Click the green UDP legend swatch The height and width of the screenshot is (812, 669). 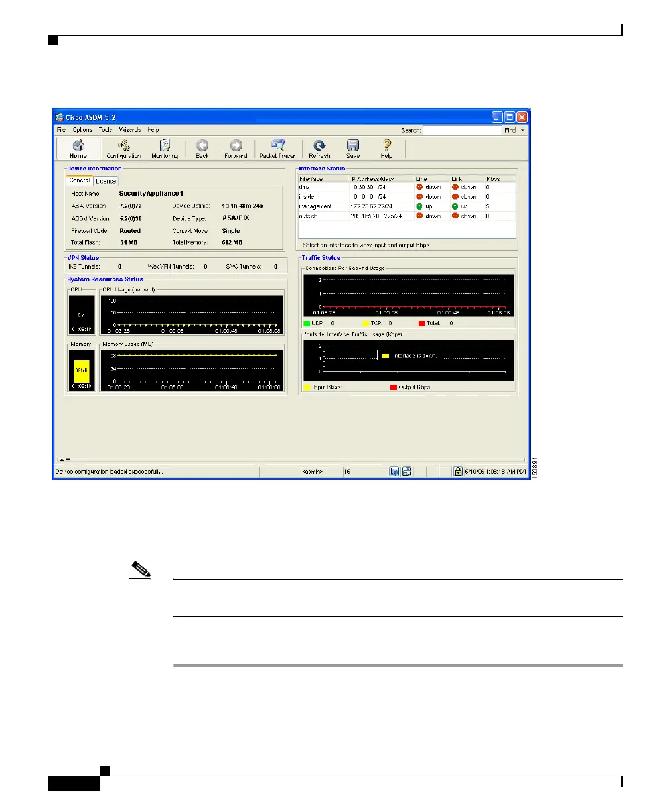tap(307, 324)
